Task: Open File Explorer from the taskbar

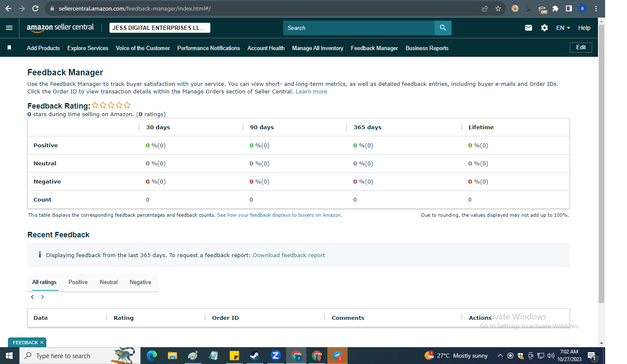Action: [x=172, y=356]
